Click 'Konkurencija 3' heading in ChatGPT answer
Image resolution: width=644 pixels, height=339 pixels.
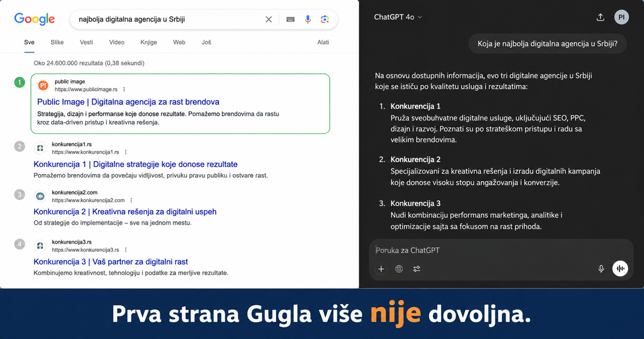(415, 204)
